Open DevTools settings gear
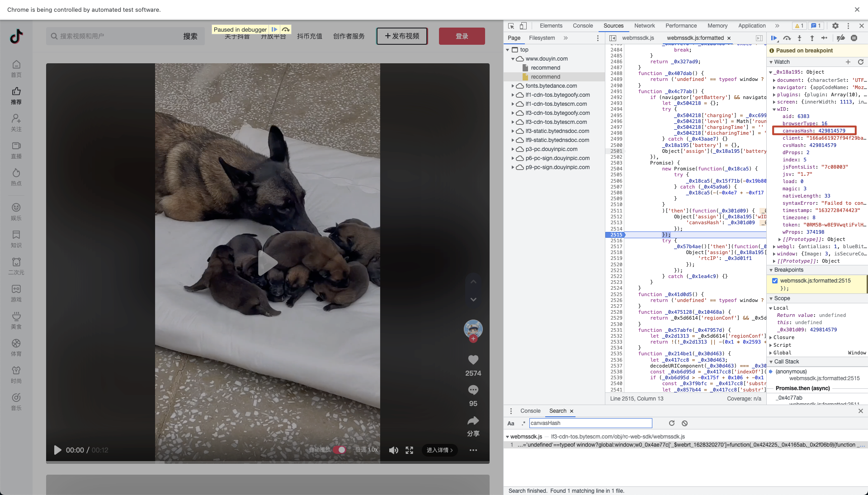Viewport: 868px width, 495px height. (835, 26)
